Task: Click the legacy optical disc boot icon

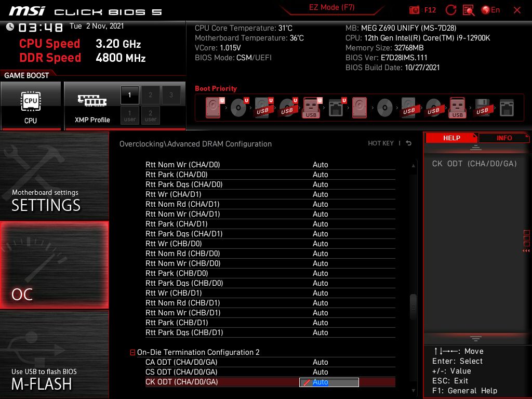Action: click(385, 108)
